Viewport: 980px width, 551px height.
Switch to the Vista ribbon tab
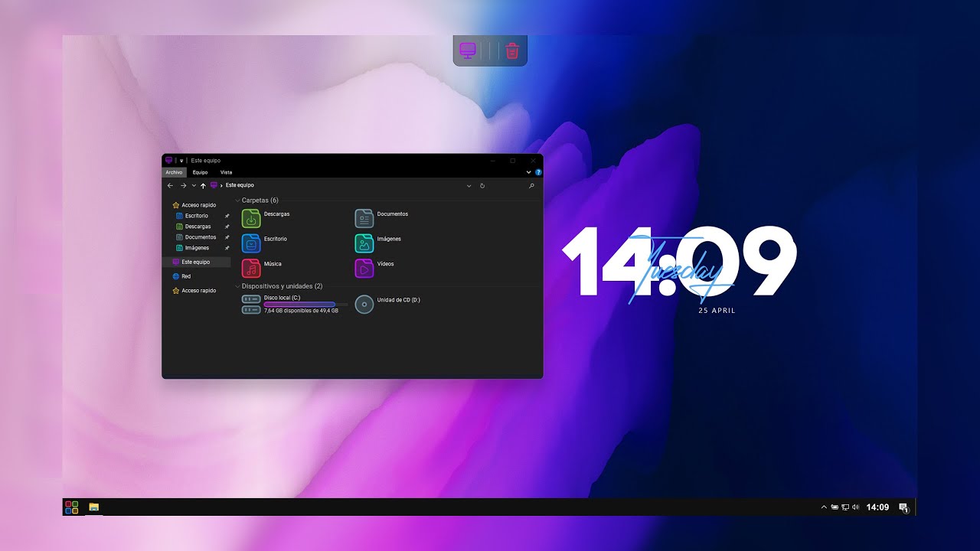click(x=226, y=173)
